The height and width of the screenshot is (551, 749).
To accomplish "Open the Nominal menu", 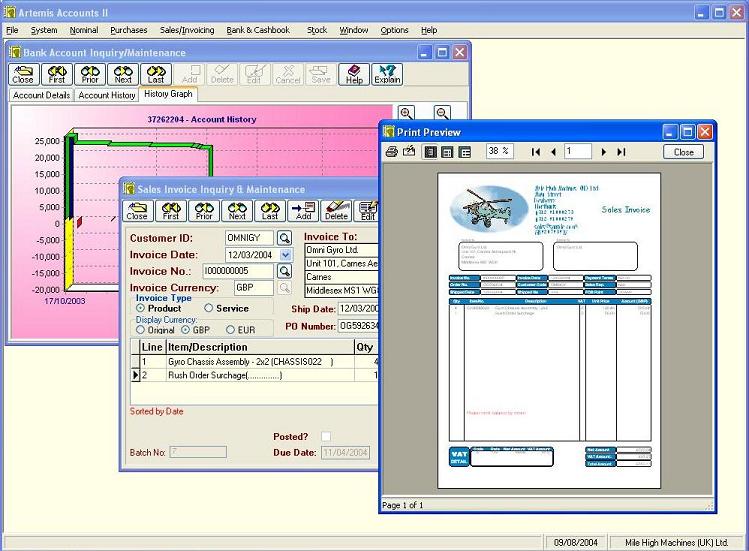I will point(84,30).
